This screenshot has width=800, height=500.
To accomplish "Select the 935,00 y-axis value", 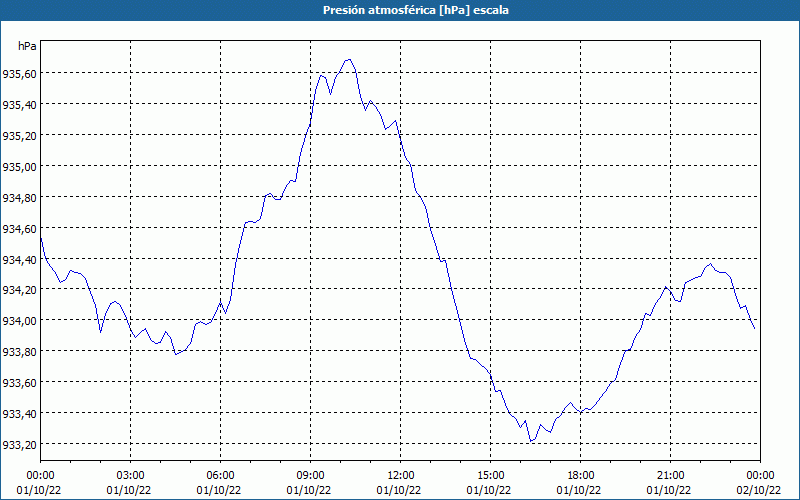I will tap(19, 167).
